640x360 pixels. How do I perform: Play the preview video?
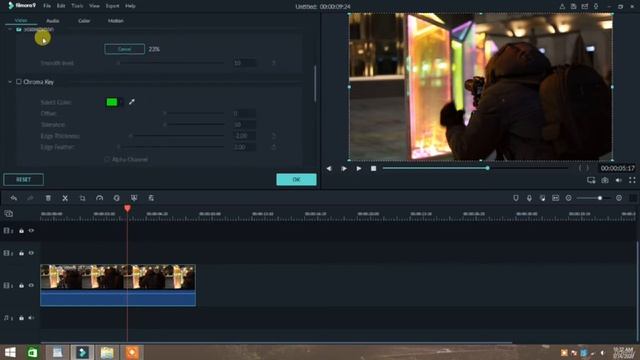[x=359, y=168]
